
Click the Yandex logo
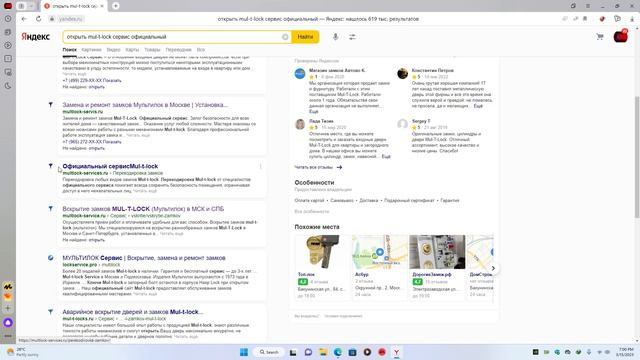36,37
